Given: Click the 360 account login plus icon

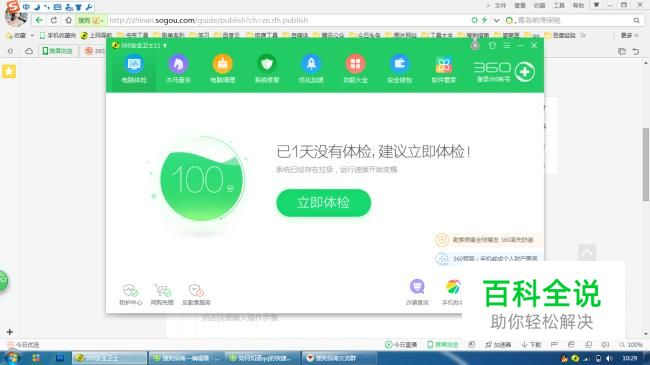Looking at the screenshot, I should (x=525, y=72).
